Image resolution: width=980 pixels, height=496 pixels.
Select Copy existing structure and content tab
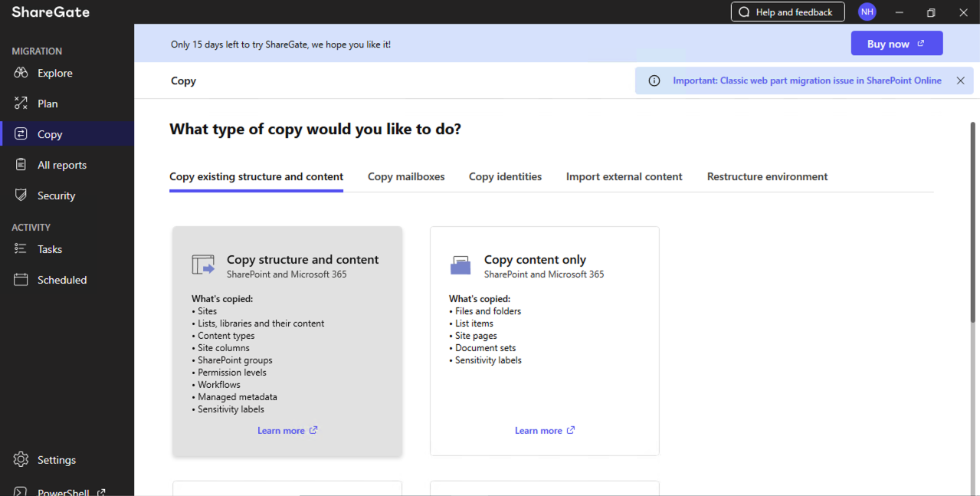256,176
